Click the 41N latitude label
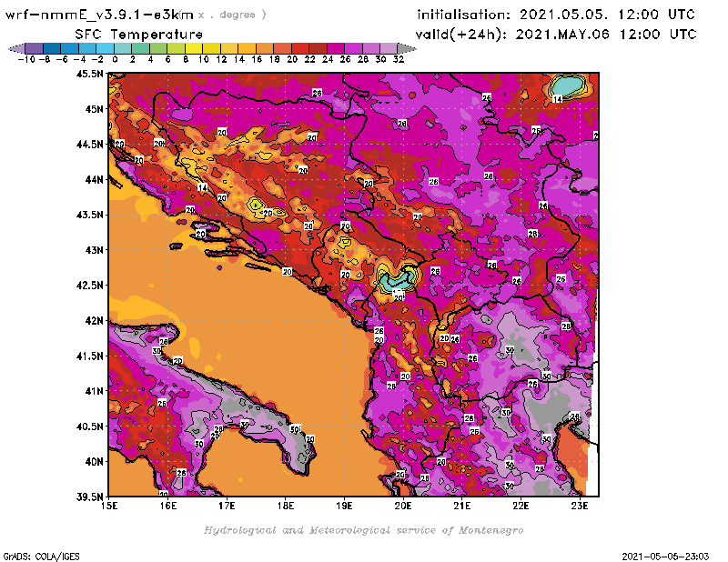Image resolution: width=728 pixels, height=562 pixels. tap(94, 391)
